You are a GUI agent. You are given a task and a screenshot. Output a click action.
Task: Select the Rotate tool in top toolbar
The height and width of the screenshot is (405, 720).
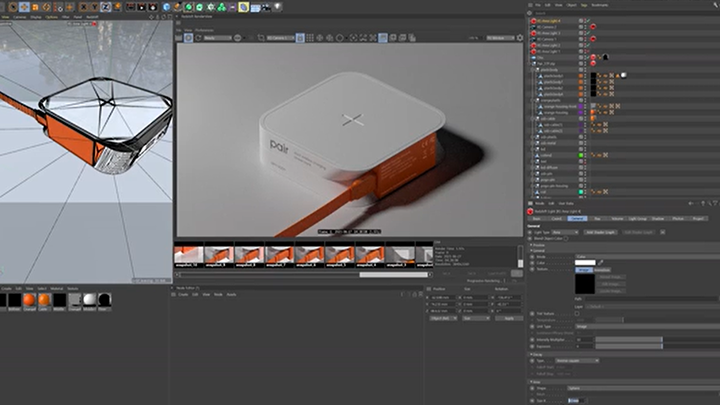click(x=46, y=7)
